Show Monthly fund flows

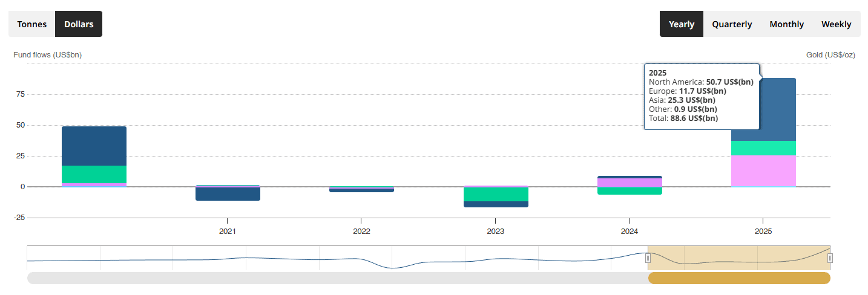click(x=786, y=24)
